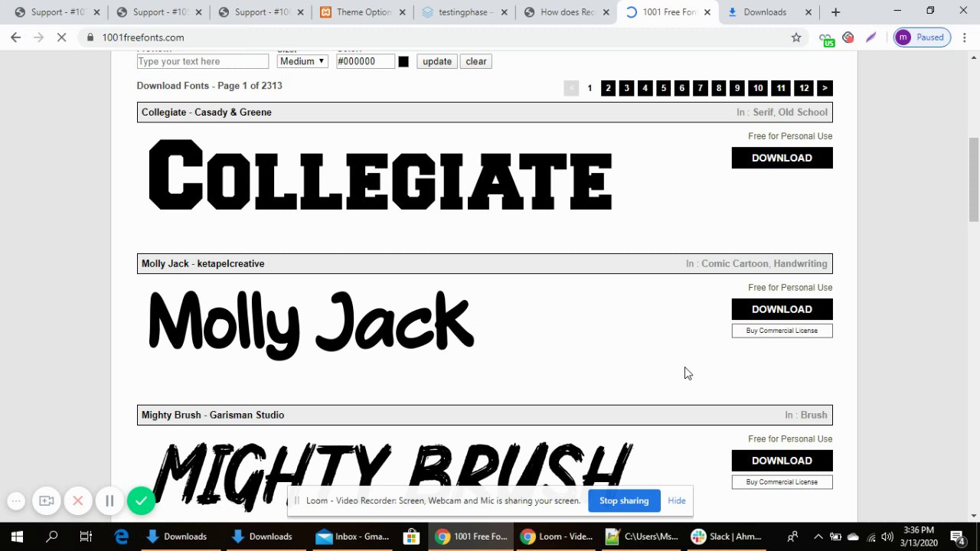980x551 pixels.
Task: Bookmark this page with the star icon
Action: click(796, 37)
